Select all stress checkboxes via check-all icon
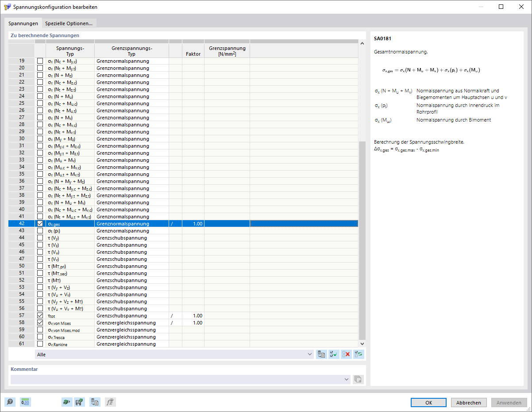The image size is (532, 412). tap(333, 354)
